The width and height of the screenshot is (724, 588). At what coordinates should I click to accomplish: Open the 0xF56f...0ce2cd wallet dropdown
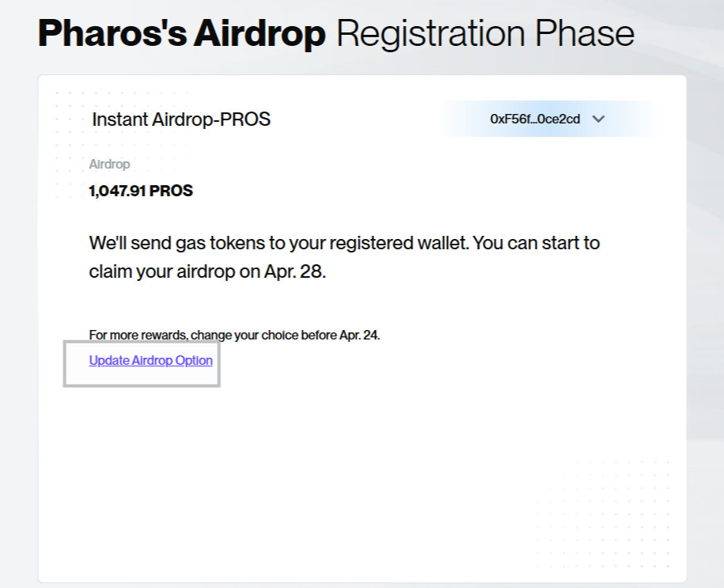coord(536,119)
